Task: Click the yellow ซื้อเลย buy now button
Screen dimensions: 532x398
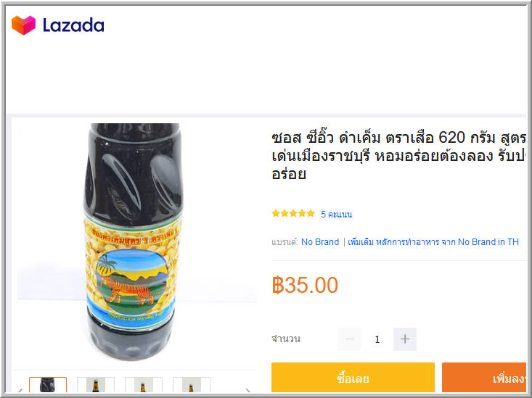Action: [x=353, y=378]
